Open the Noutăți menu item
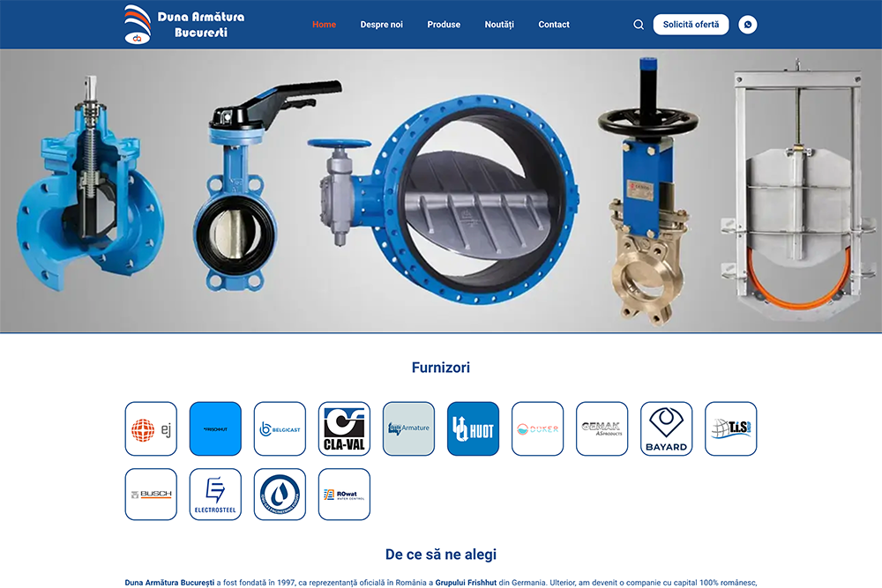 499,25
